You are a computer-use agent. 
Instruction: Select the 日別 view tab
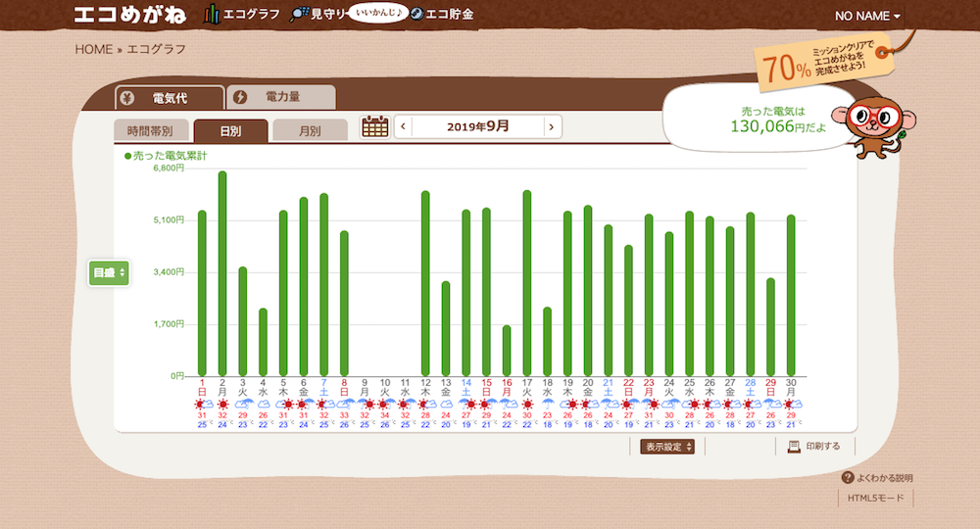[x=230, y=130]
